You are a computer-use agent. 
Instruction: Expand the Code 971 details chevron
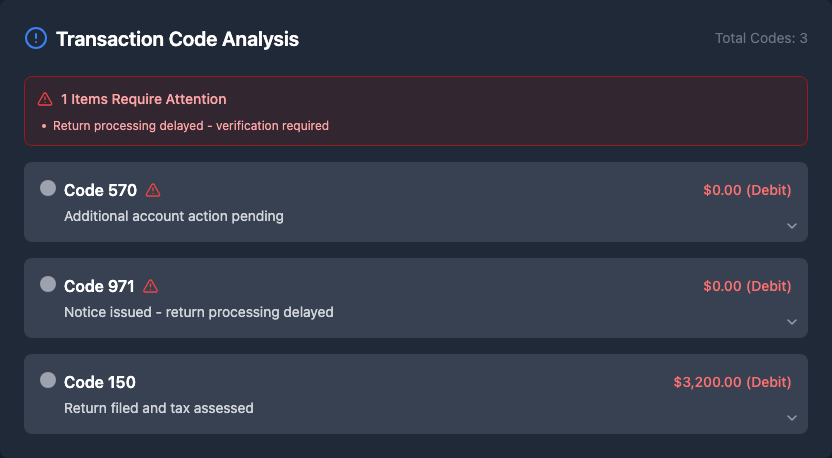[791, 322]
